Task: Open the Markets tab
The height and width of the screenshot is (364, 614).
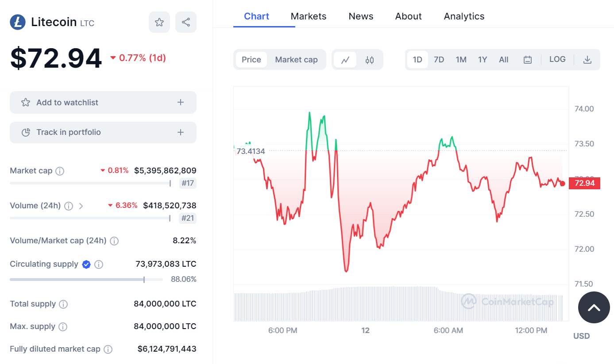Action: [309, 16]
